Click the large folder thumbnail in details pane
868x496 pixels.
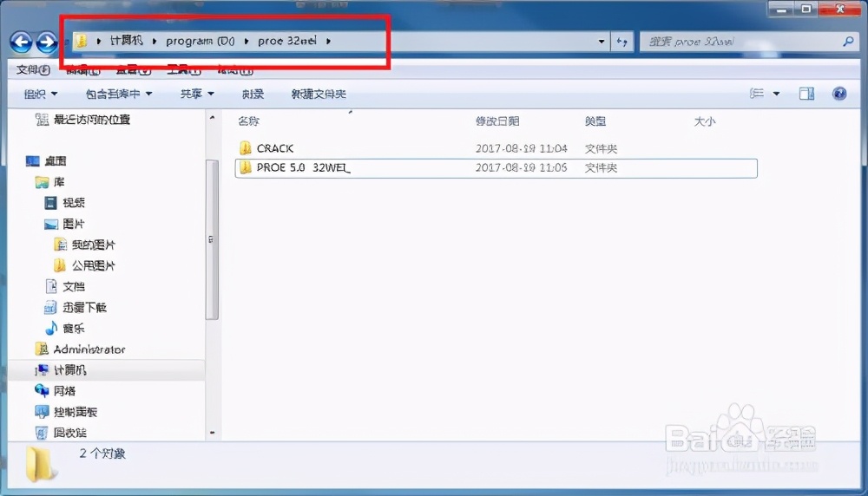coord(41,464)
